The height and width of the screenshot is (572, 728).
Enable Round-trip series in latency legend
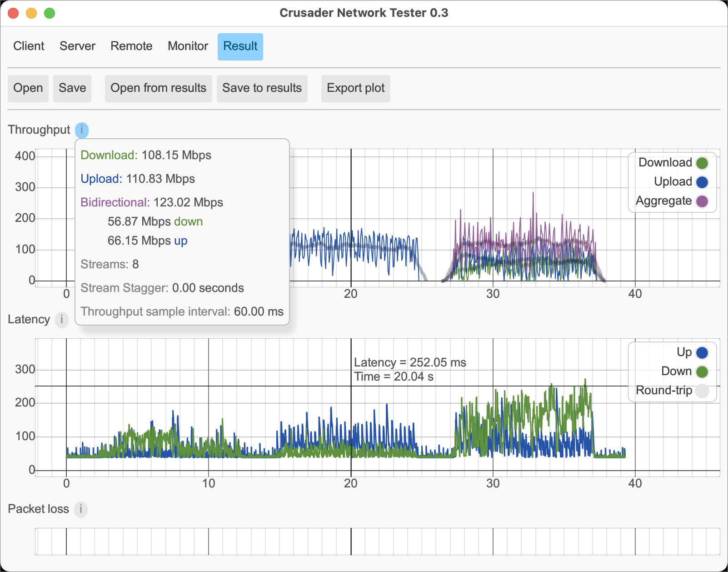click(x=672, y=391)
